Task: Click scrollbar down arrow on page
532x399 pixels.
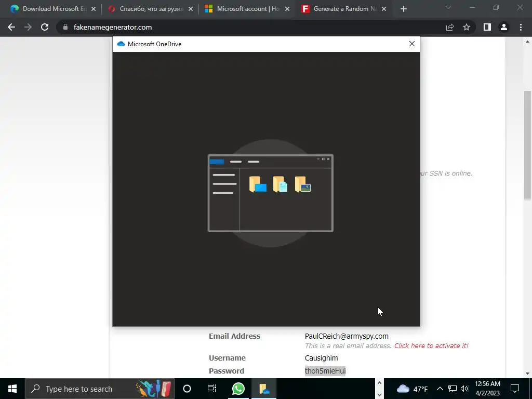Action: [x=527, y=374]
